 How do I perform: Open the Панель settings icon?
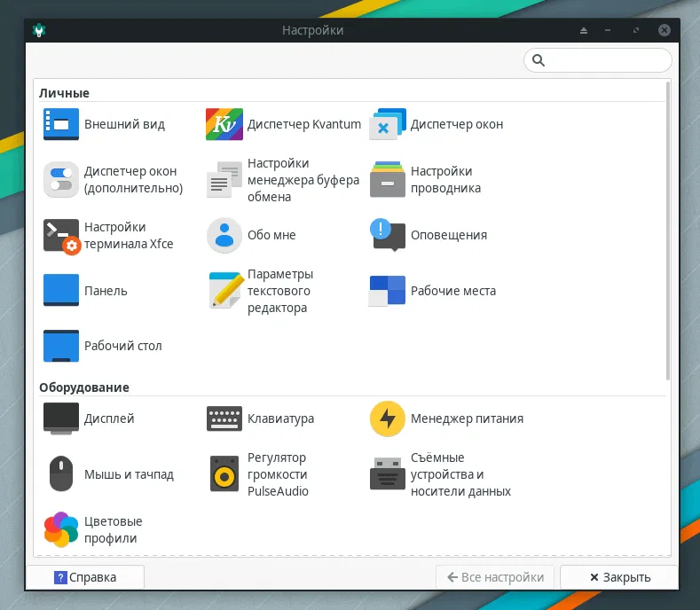click(x=61, y=290)
